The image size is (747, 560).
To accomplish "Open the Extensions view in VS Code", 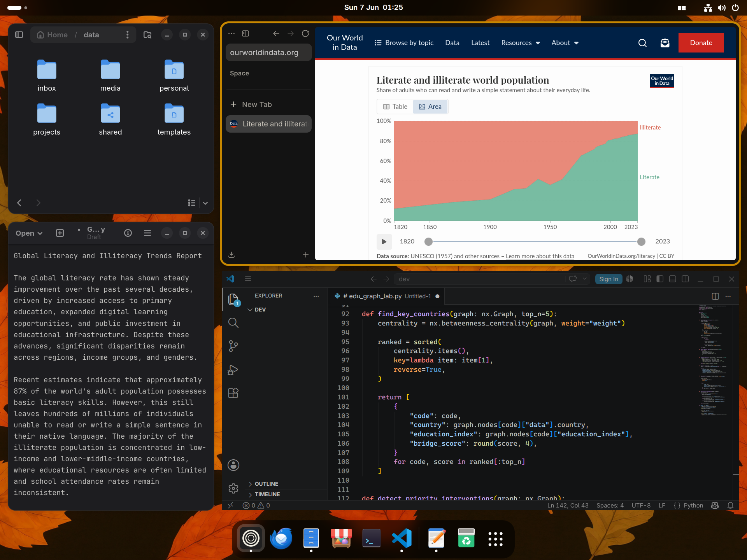I will pyautogui.click(x=233, y=393).
